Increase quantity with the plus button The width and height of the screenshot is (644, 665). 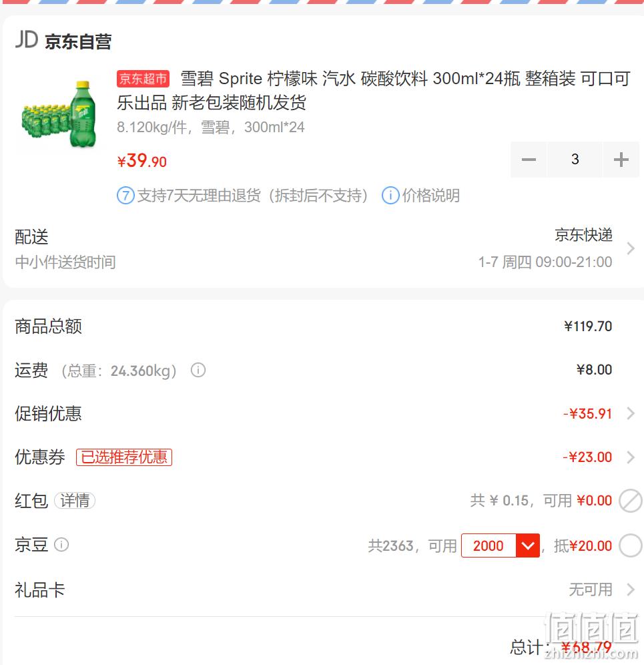pos(621,160)
